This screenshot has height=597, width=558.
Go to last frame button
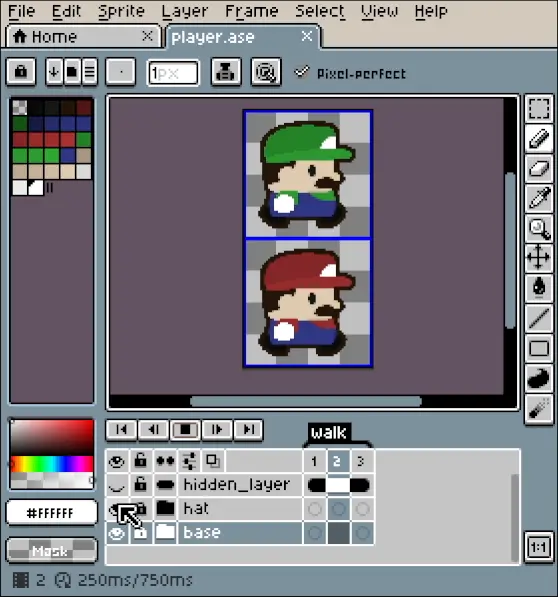click(x=248, y=430)
